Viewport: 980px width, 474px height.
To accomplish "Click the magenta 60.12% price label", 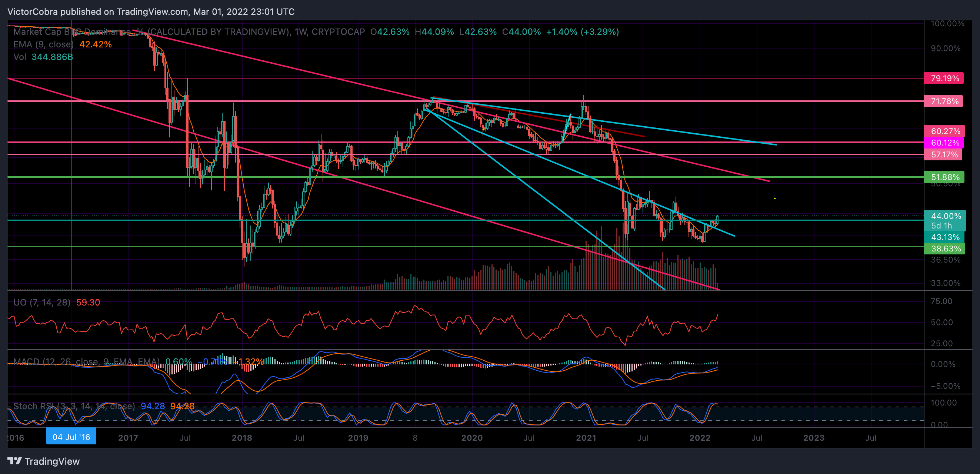I will pyautogui.click(x=944, y=143).
